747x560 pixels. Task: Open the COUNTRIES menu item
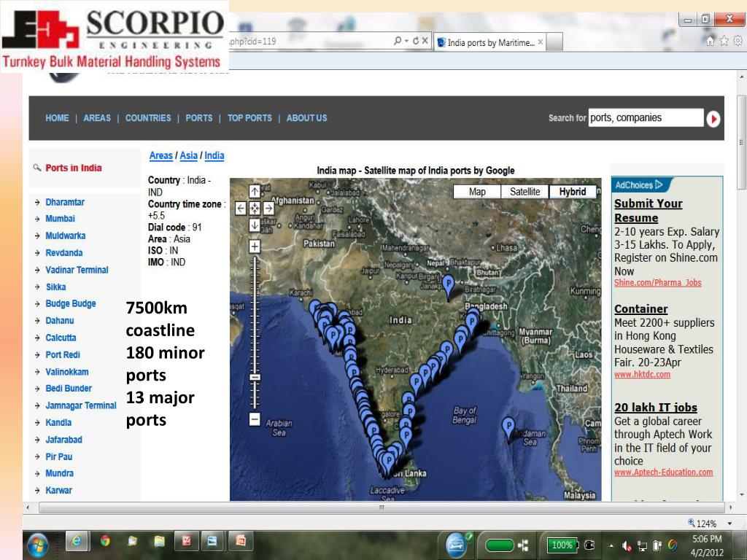coord(148,118)
